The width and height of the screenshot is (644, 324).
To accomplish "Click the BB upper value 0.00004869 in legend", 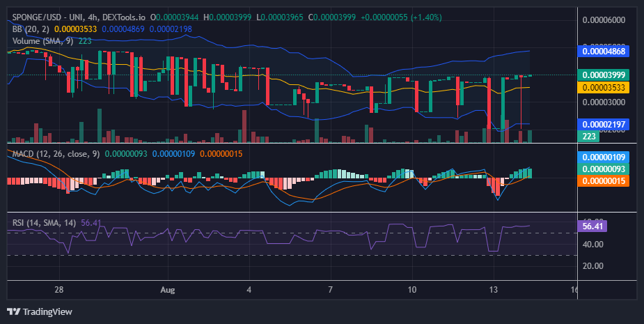I will click(x=123, y=29).
